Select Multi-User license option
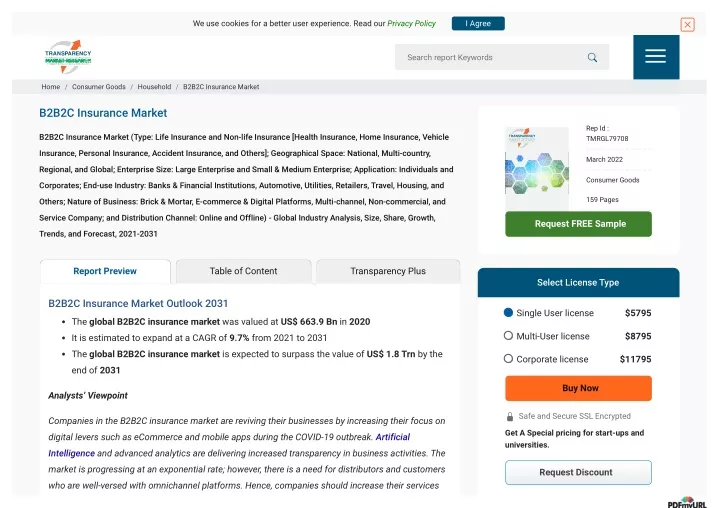The image size is (719, 508). click(508, 336)
